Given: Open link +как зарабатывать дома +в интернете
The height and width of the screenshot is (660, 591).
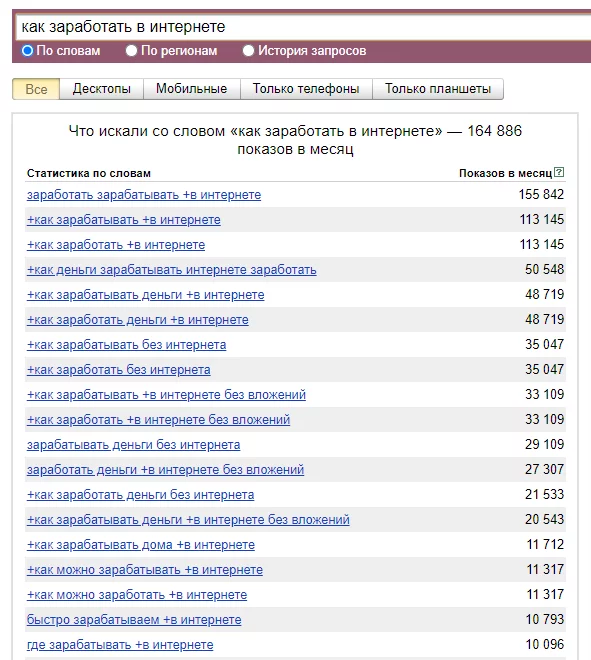Looking at the screenshot, I should coord(141,545).
